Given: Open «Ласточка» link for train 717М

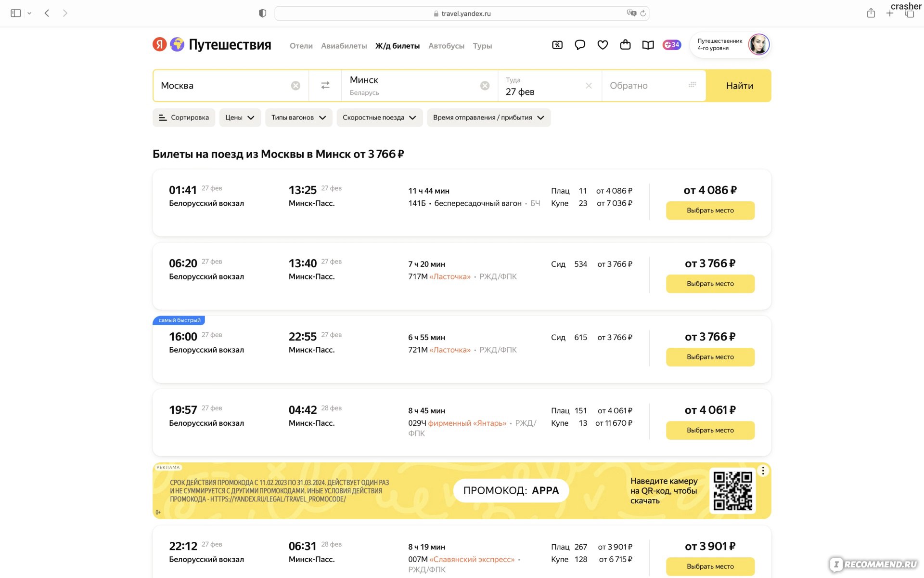Looking at the screenshot, I should click(450, 276).
